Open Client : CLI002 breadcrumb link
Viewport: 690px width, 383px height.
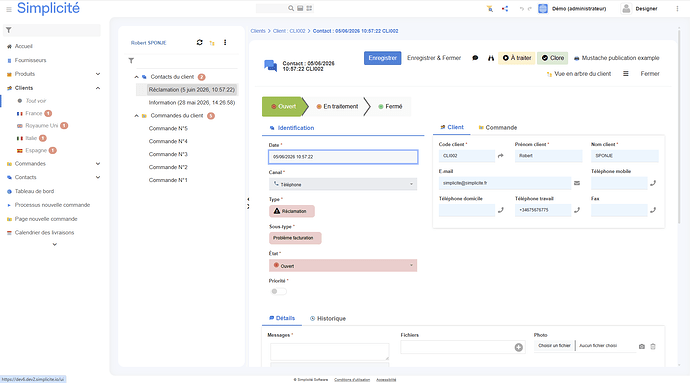[x=289, y=31]
